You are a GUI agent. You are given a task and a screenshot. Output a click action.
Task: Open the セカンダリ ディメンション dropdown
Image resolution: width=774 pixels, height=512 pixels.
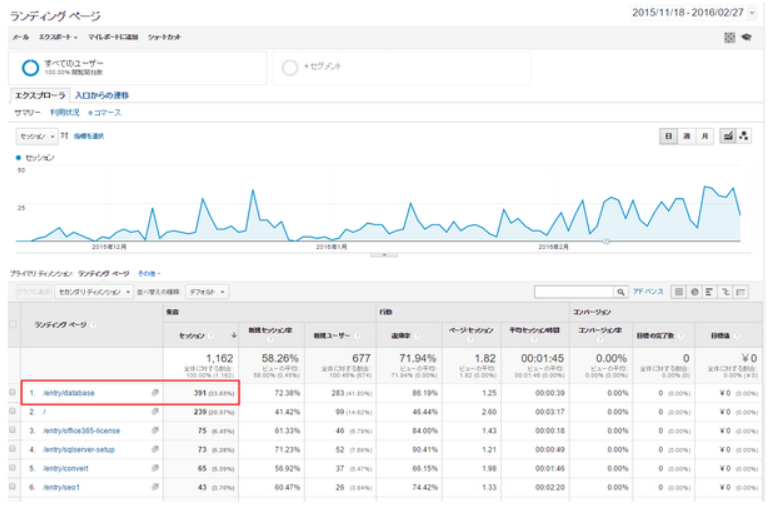94,292
